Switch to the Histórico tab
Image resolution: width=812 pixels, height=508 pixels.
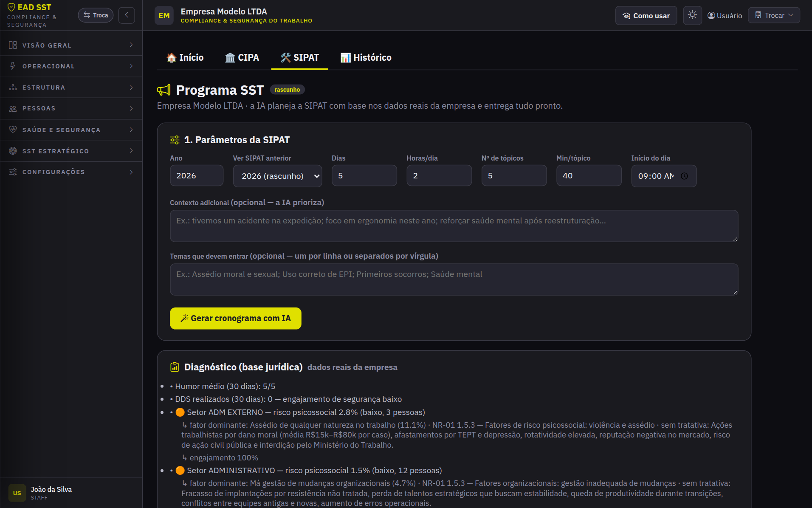(366, 58)
